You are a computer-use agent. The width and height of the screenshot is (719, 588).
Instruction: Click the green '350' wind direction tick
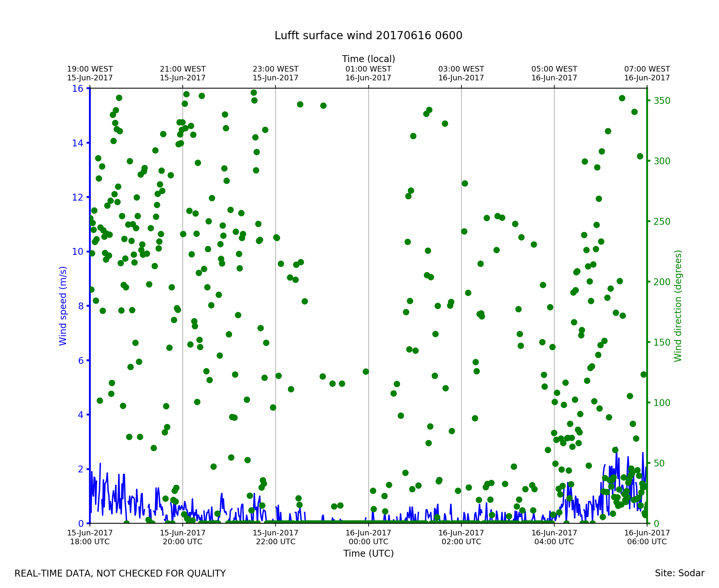pyautogui.click(x=662, y=101)
